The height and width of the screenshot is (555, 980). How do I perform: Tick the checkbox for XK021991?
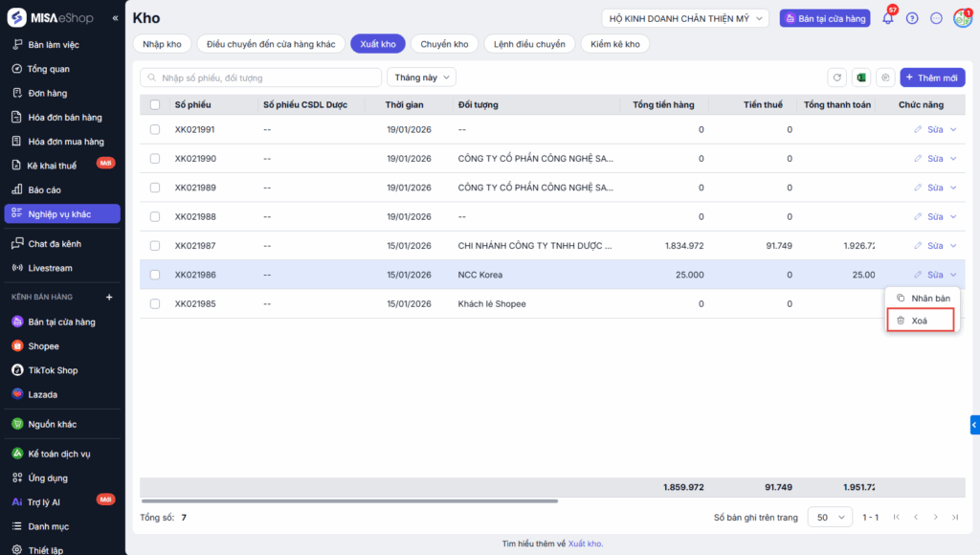click(155, 129)
